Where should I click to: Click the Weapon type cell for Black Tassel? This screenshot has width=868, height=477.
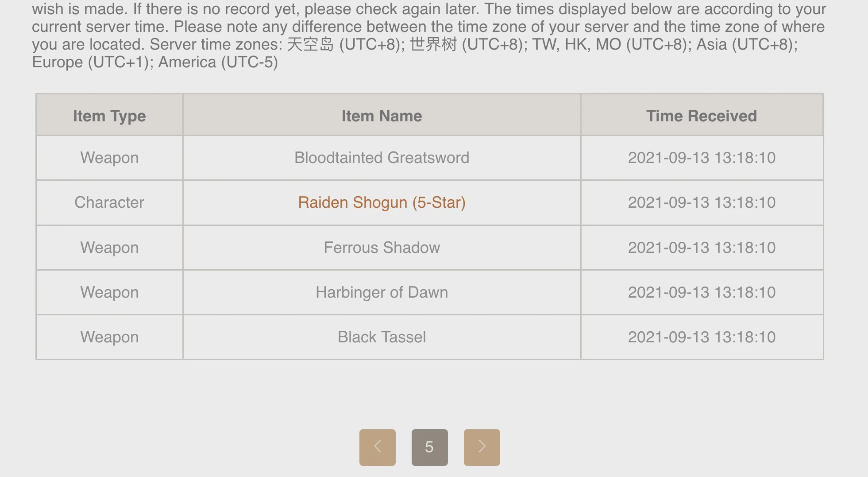[109, 337]
